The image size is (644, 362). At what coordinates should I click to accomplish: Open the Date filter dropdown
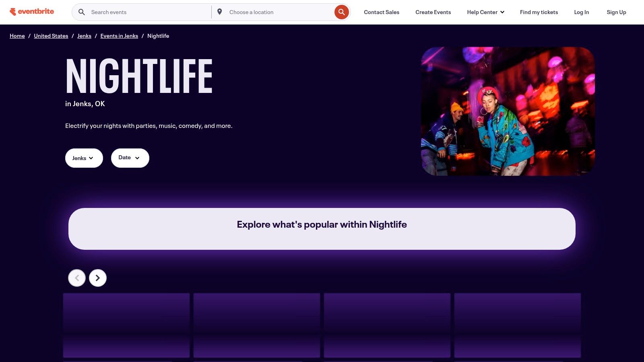click(x=130, y=158)
